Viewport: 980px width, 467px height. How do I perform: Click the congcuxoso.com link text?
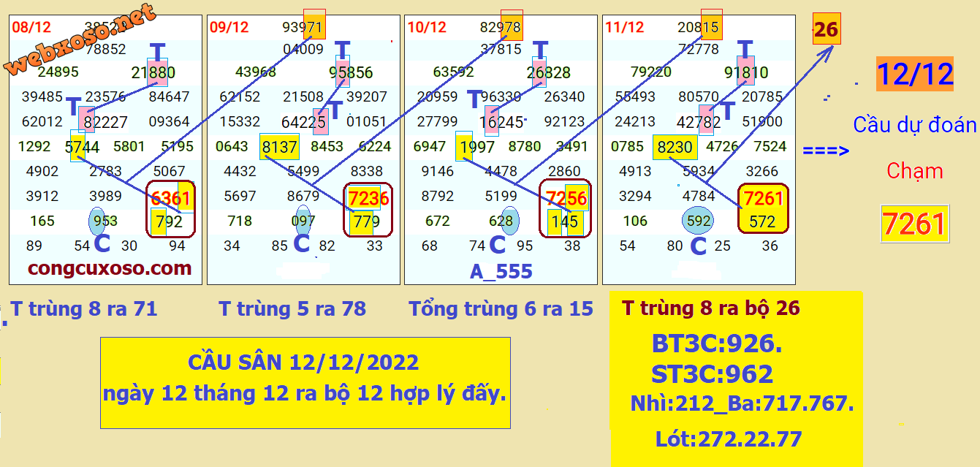tap(110, 268)
